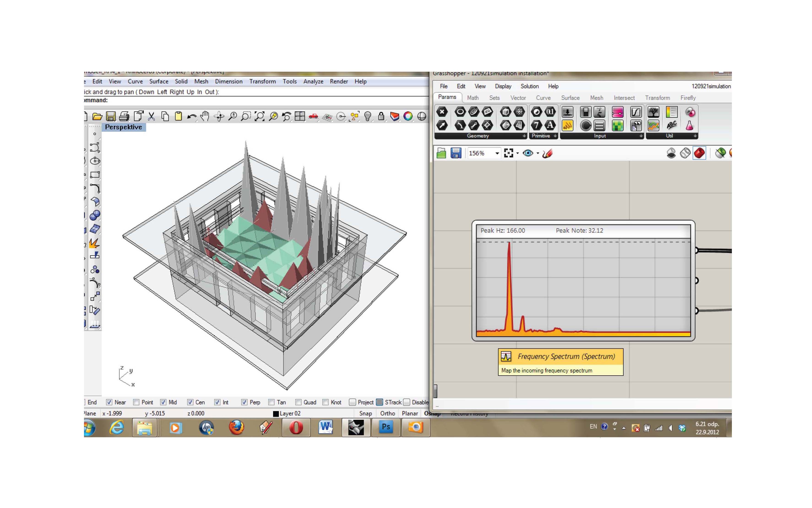This screenshot has height=508, width=812.
Task: Click the Zoom Extents icon
Action: click(x=260, y=116)
